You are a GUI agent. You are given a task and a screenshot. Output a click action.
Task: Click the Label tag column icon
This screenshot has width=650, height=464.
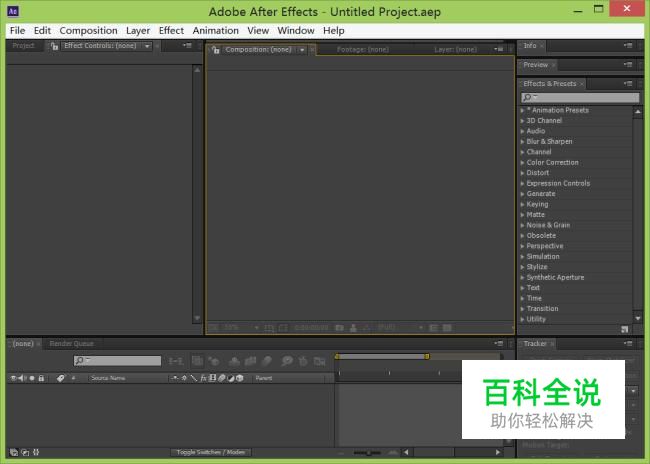tap(61, 378)
